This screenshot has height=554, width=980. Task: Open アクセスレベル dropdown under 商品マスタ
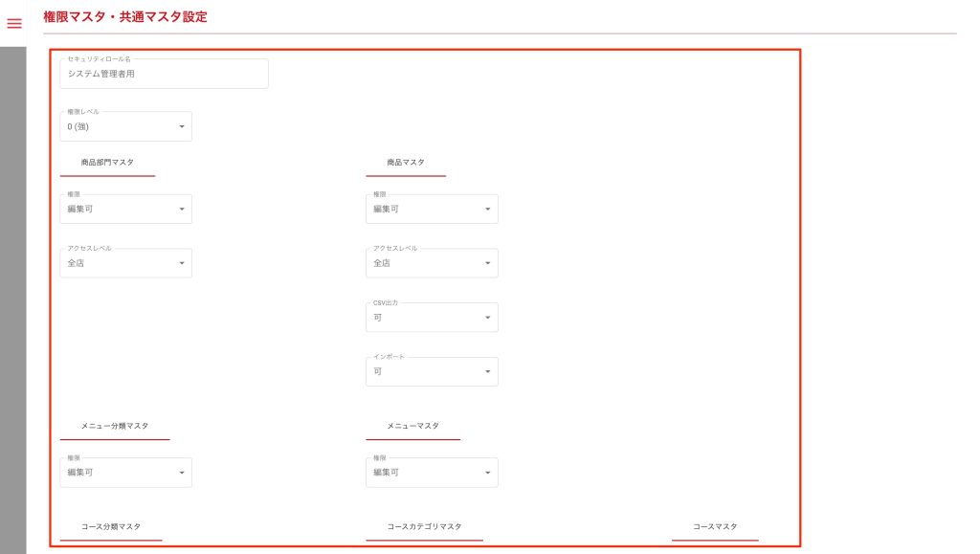(432, 263)
